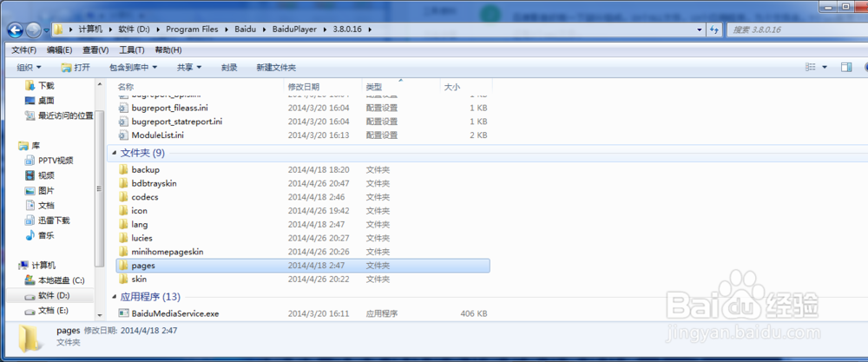Refresh the folder via address bar button

(714, 30)
